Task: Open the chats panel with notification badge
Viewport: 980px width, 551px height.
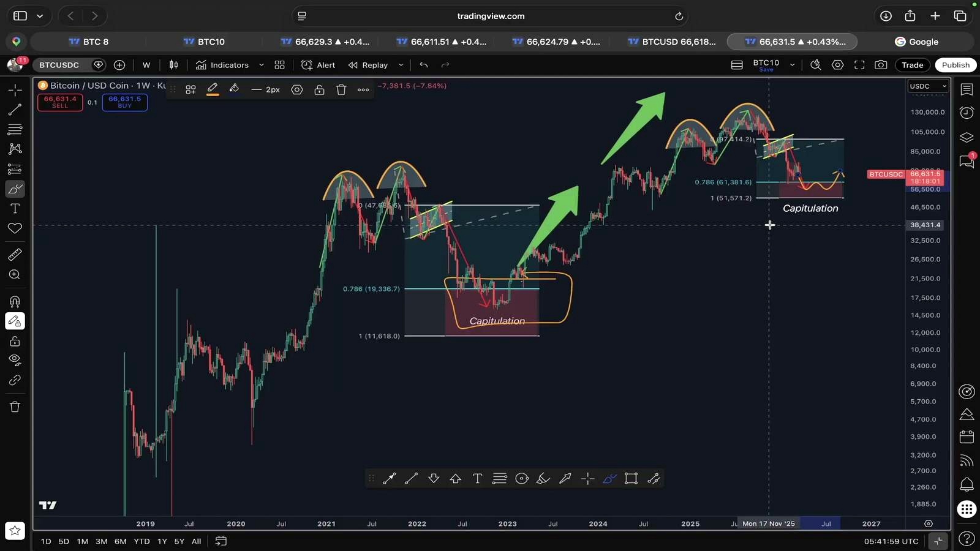Action: tap(967, 161)
